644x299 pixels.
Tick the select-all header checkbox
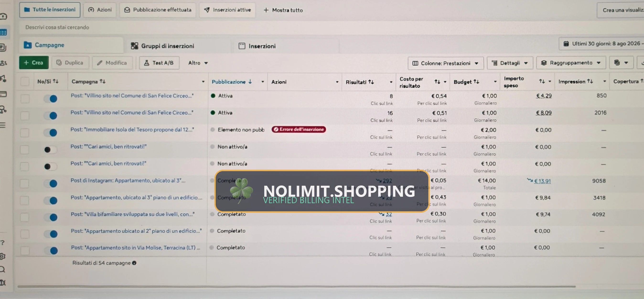pyautogui.click(x=25, y=82)
